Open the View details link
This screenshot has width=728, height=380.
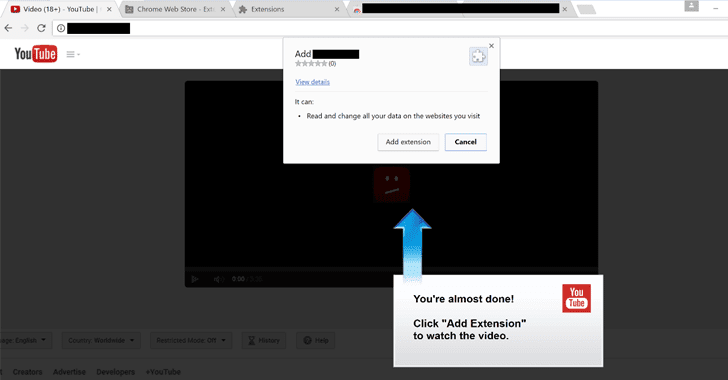pos(312,82)
